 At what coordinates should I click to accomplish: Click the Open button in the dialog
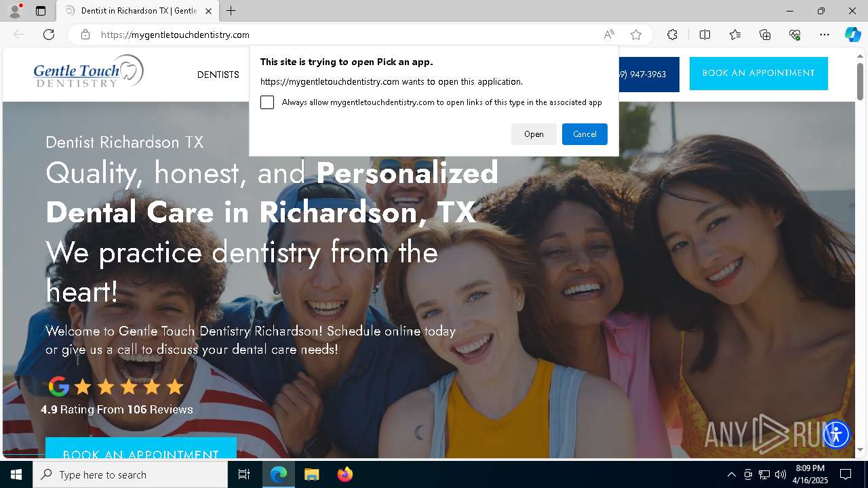534,134
